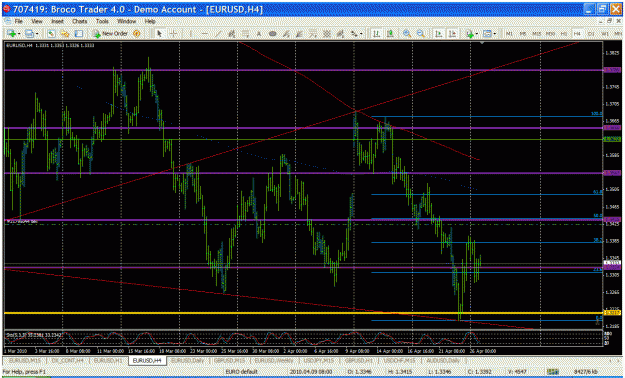Switch to the EURUSD,Weekly chart tab
Image resolution: width=625 pixels, height=378 pixels.
[274, 360]
